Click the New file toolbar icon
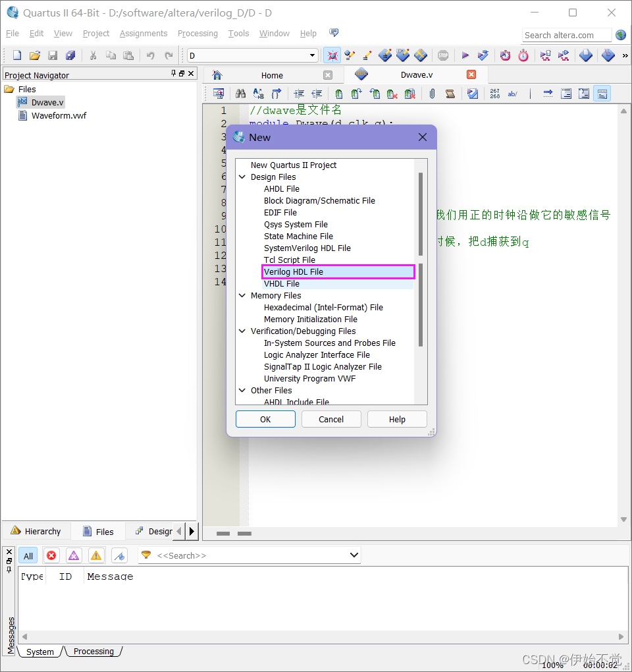 click(x=16, y=55)
